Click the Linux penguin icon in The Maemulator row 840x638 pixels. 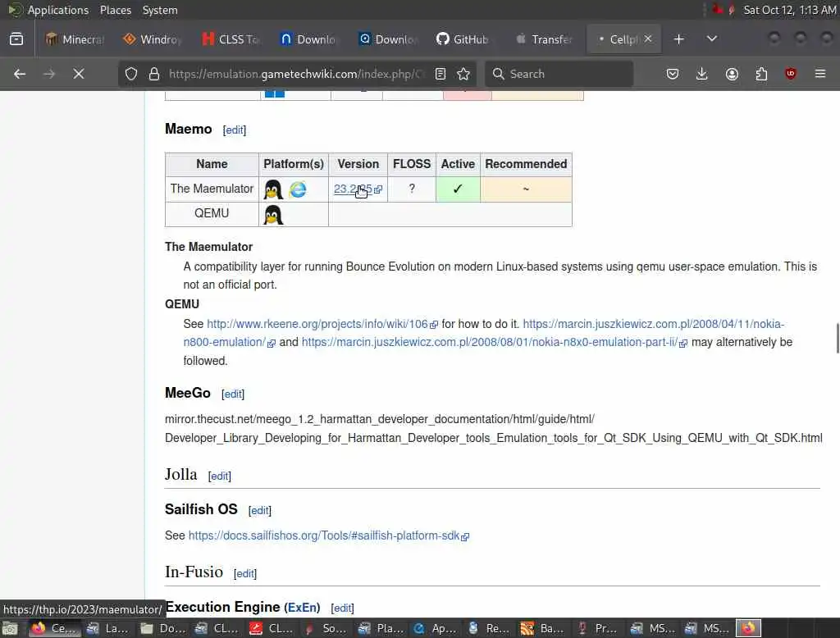(x=273, y=189)
